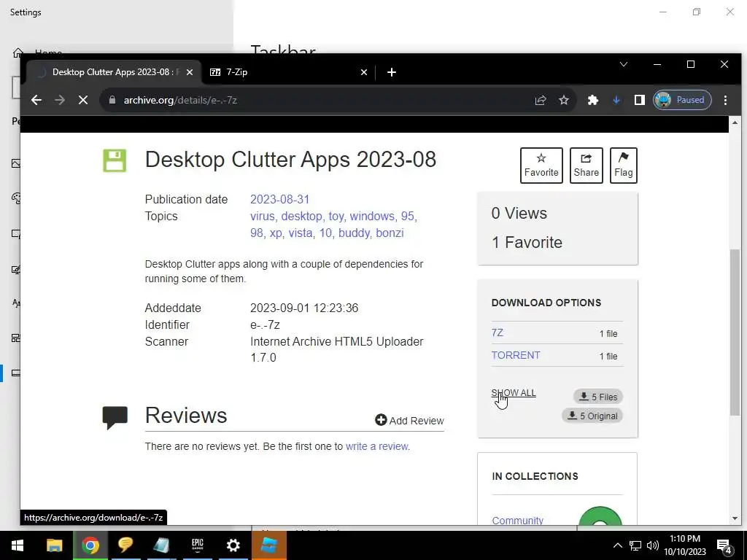Open the notebook app in the taskbar

[161, 545]
